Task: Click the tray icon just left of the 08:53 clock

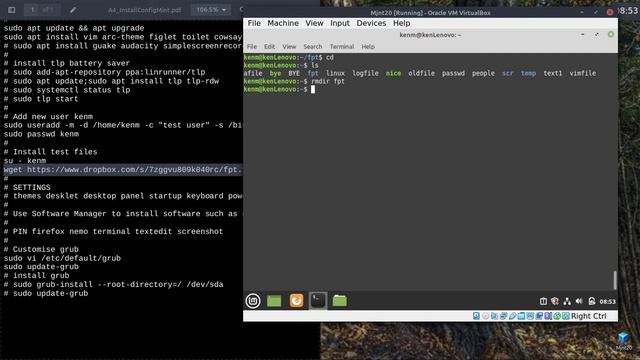Action: 591,301
